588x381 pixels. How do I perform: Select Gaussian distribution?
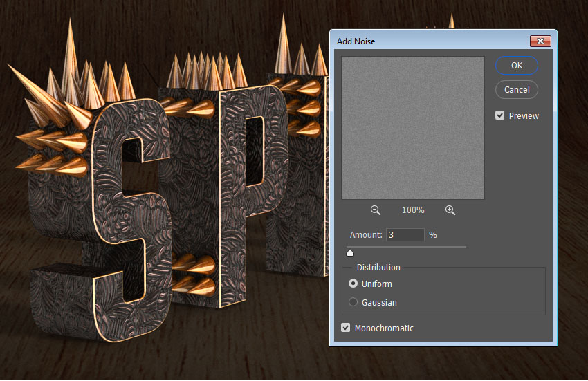click(353, 302)
